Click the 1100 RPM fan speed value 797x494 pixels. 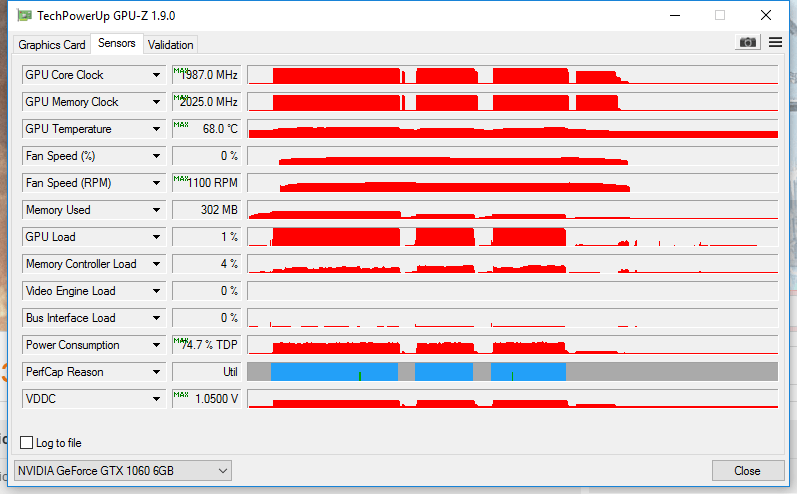[x=206, y=182]
